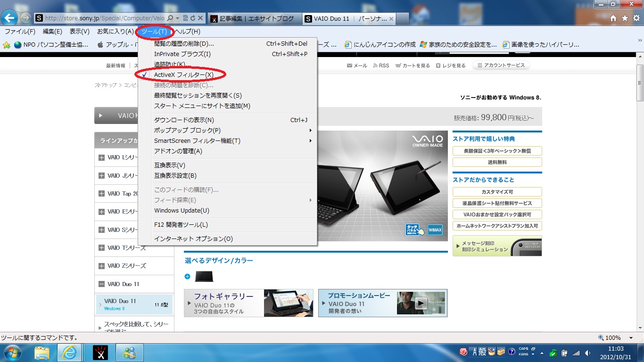This screenshot has height=362, width=644.
Task: Click Internet Explorer taskbar icon
Action: point(70,353)
